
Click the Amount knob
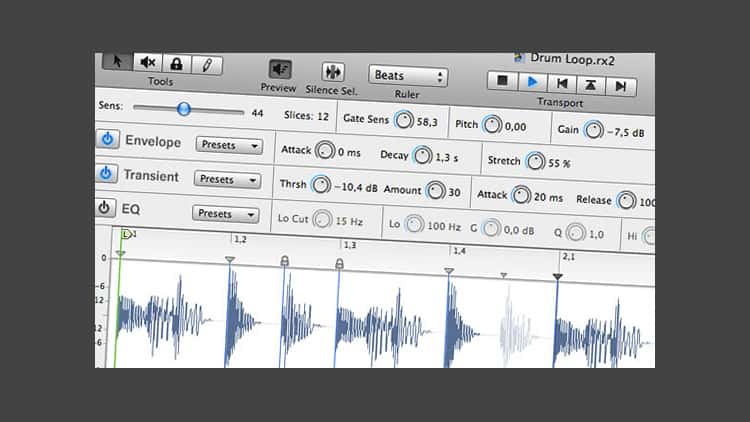pyautogui.click(x=435, y=191)
